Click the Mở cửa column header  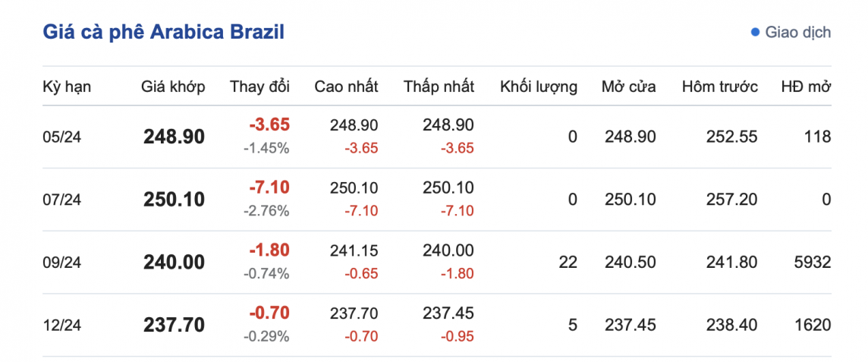pyautogui.click(x=629, y=87)
